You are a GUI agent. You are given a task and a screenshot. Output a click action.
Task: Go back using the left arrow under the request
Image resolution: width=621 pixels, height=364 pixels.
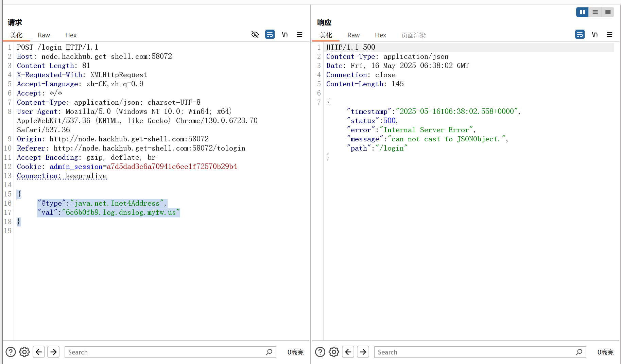(38, 352)
